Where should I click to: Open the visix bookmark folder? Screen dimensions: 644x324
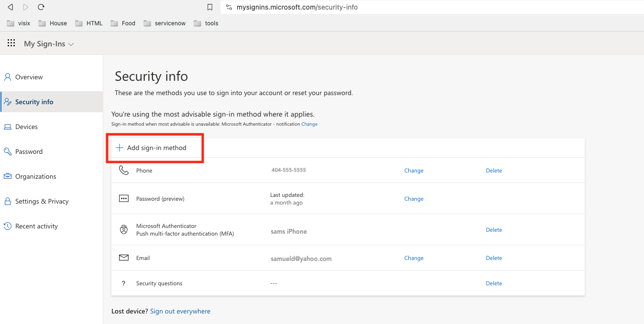(x=19, y=23)
